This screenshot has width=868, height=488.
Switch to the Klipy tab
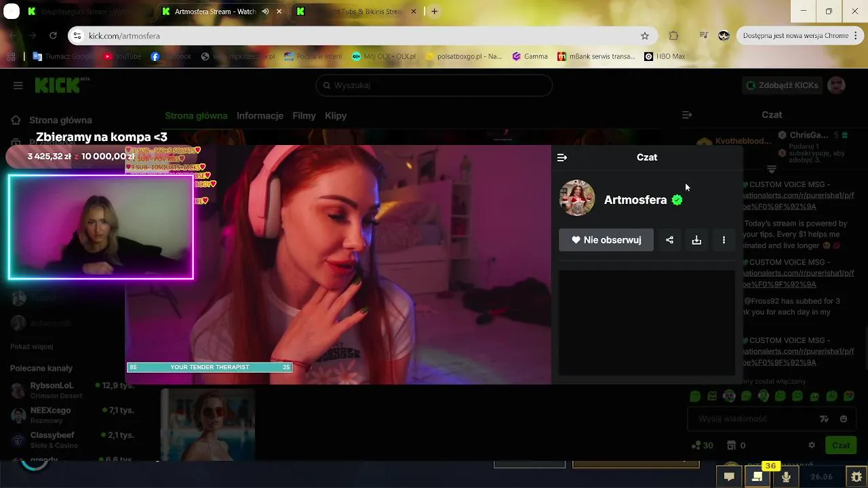[x=336, y=116]
